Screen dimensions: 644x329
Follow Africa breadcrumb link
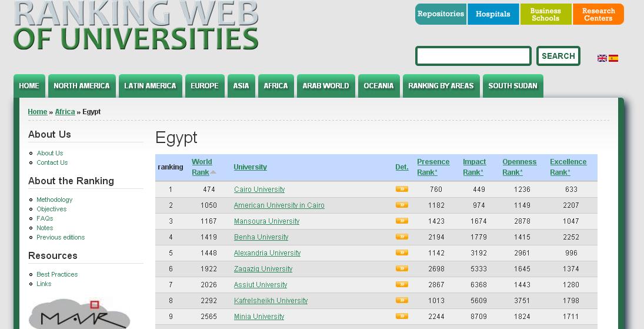click(x=65, y=112)
